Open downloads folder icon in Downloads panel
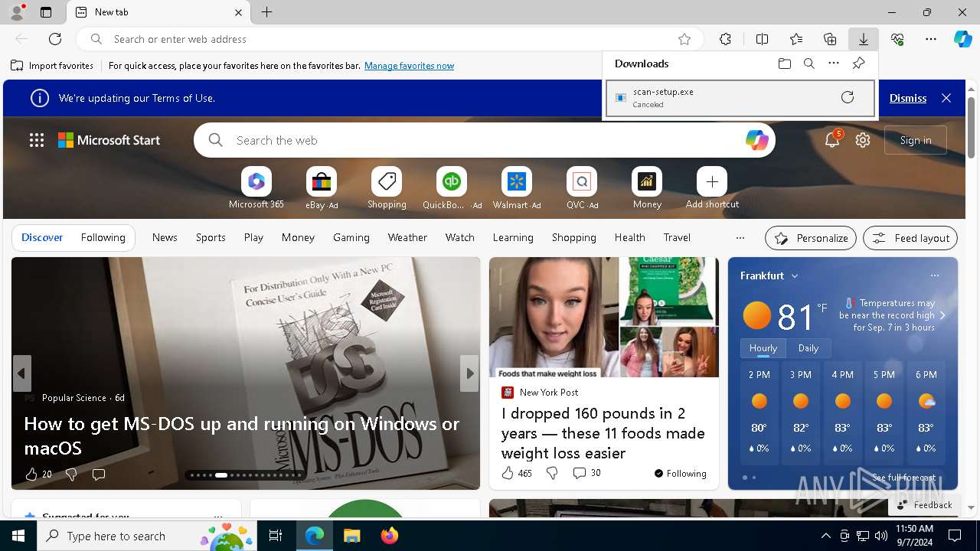Viewport: 980px width, 551px height. [785, 64]
